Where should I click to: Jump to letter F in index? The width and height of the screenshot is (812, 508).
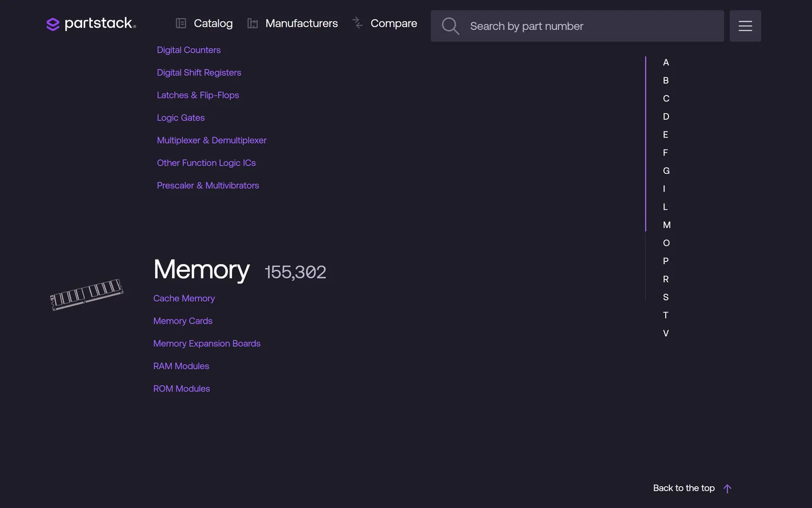coord(665,153)
